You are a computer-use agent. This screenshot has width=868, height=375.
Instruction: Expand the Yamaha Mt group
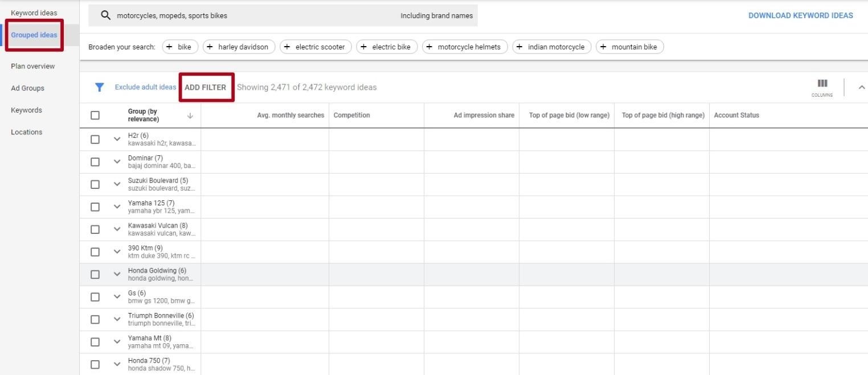(x=117, y=341)
